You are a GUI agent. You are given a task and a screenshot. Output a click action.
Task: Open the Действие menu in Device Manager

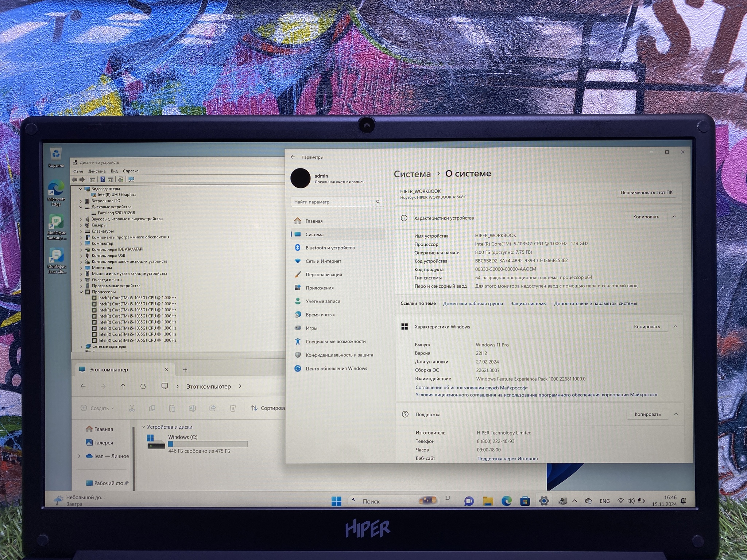coord(97,171)
